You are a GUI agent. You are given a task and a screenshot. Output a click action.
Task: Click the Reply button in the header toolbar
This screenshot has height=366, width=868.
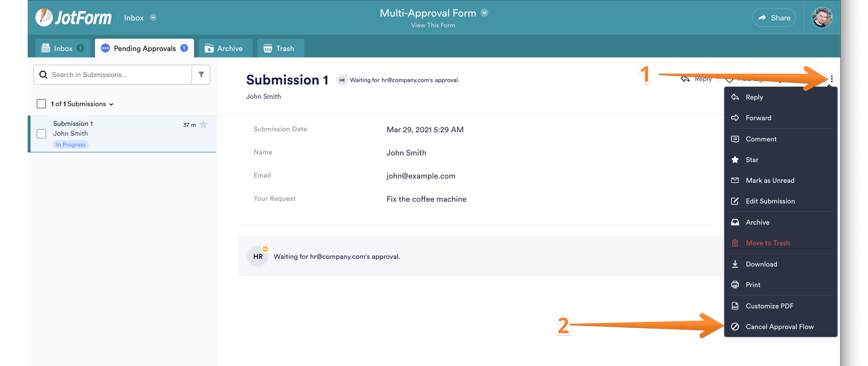tap(697, 79)
